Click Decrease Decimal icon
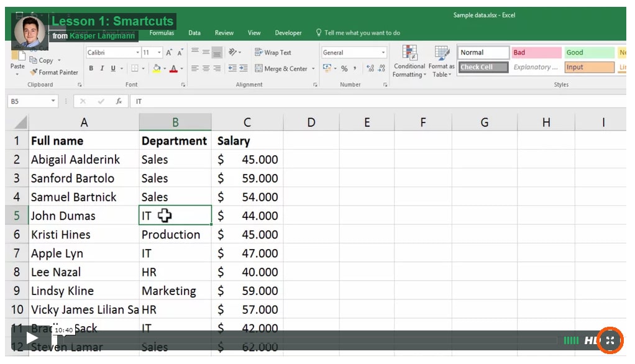Screen dimensions: 635x364 (381, 68)
